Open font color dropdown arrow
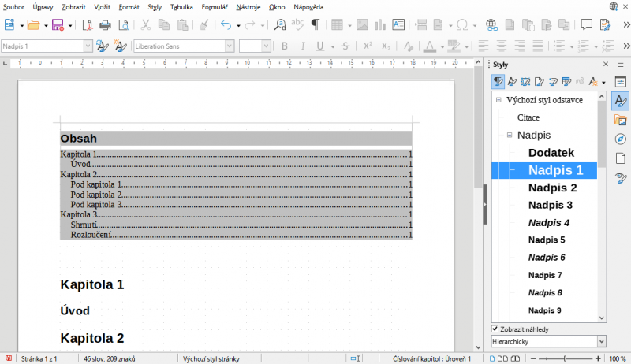631x364 pixels. tap(442, 47)
